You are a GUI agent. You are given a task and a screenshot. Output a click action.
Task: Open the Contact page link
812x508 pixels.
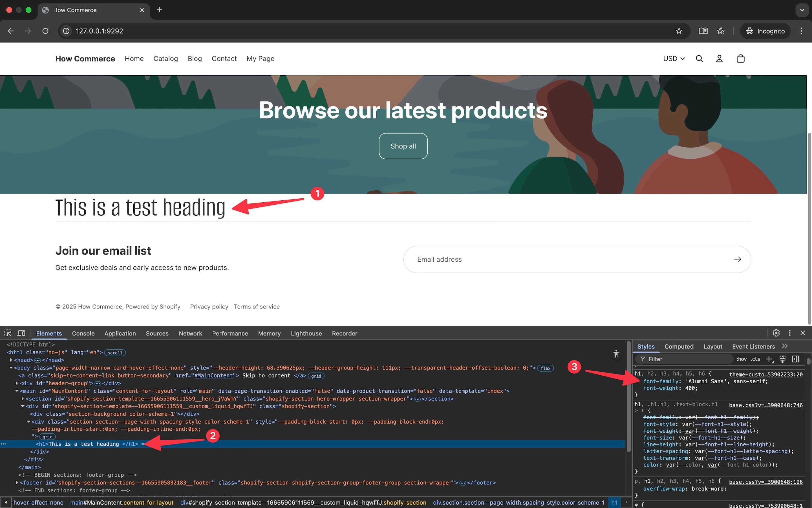224,58
